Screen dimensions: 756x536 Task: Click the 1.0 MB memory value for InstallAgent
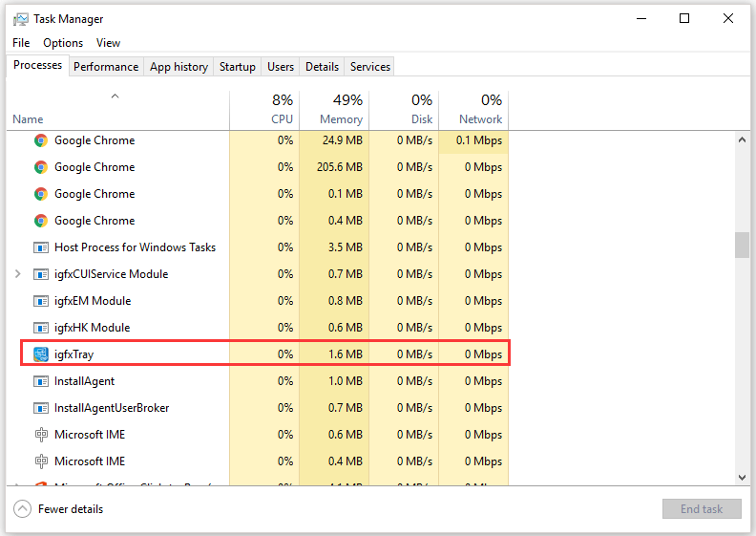pyautogui.click(x=346, y=381)
